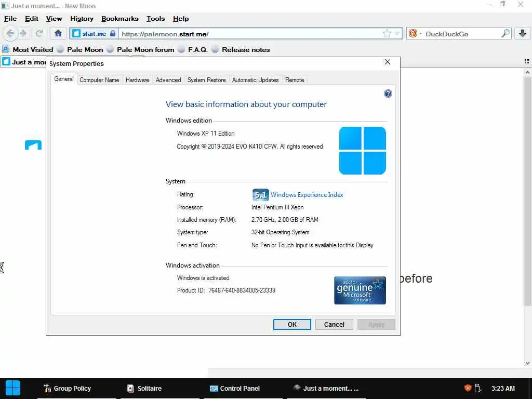Viewport: 532px width, 399px height.
Task: Focus the DuckDuckGo search field
Action: click(x=462, y=34)
